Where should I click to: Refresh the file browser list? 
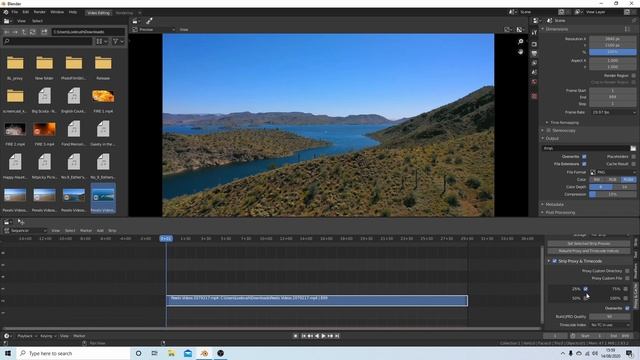(x=33, y=31)
